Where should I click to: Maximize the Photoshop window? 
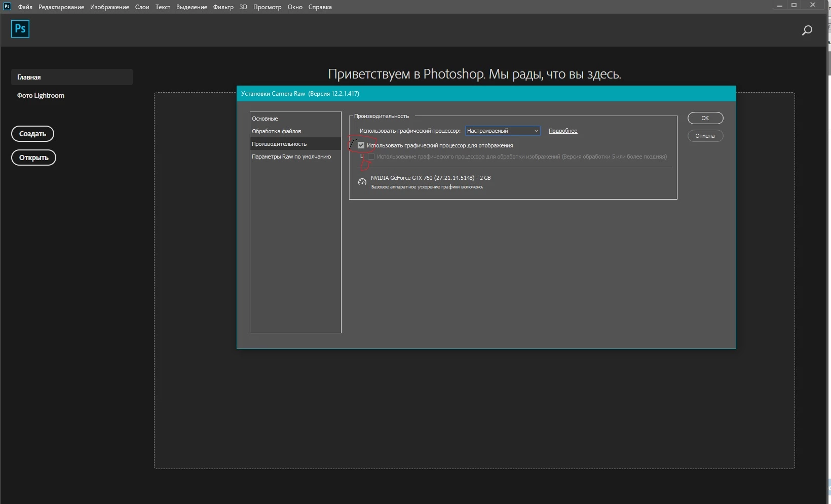click(x=794, y=5)
